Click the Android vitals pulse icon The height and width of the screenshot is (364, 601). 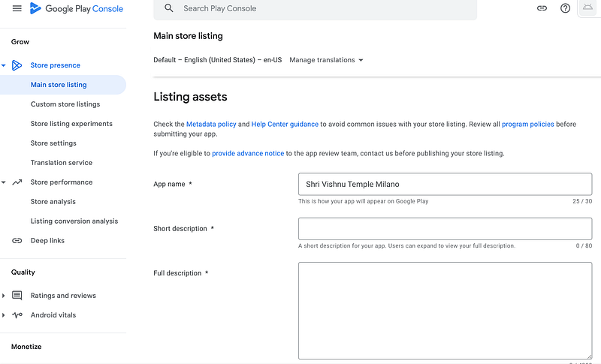tap(17, 315)
